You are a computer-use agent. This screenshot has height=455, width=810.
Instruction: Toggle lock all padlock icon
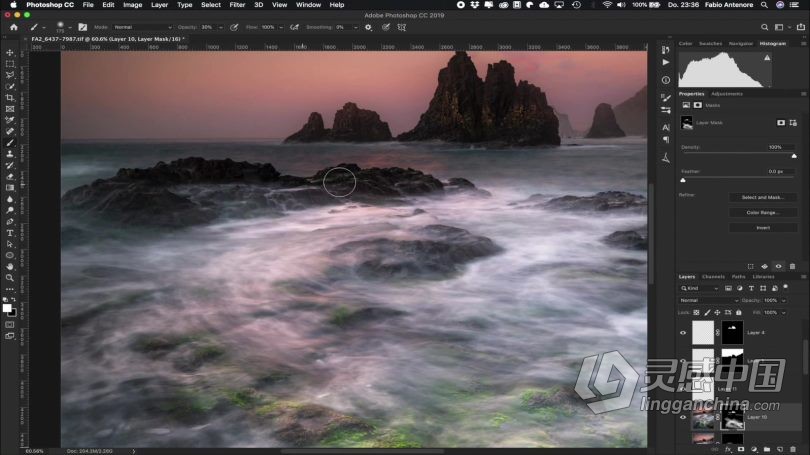pyautogui.click(x=739, y=312)
